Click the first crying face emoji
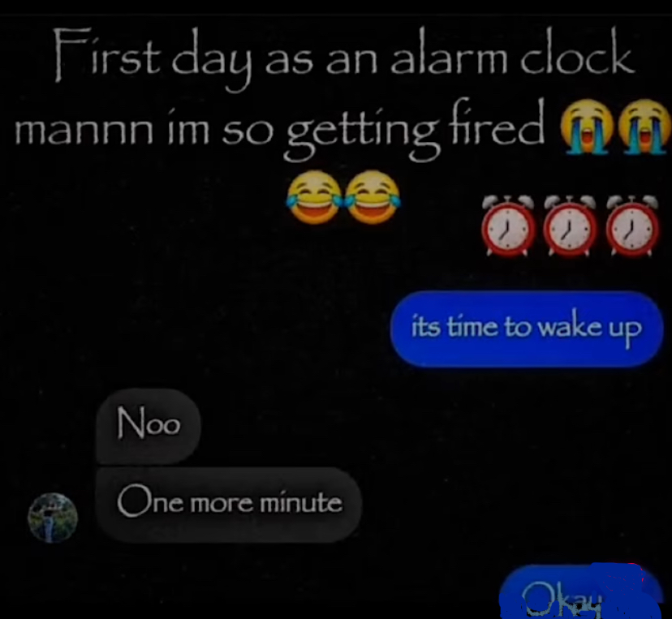 [587, 127]
